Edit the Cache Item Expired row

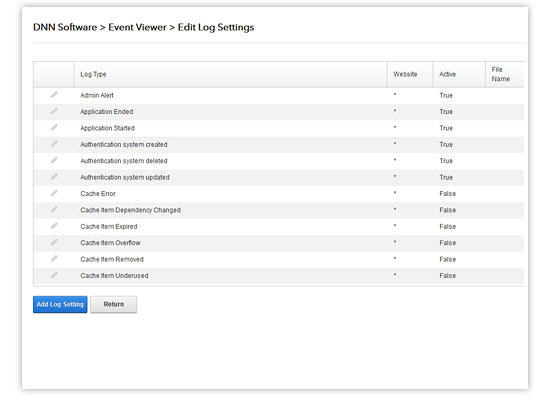click(x=54, y=226)
